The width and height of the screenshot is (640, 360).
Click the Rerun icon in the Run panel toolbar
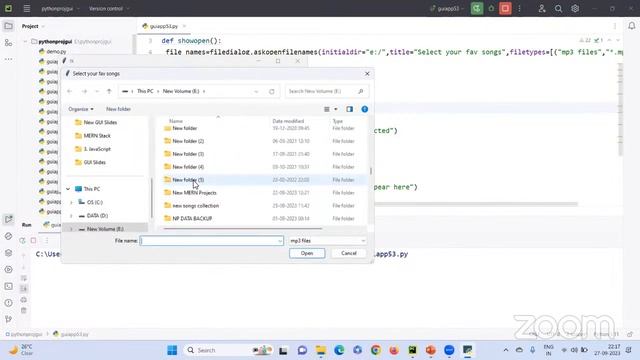(x=22, y=240)
